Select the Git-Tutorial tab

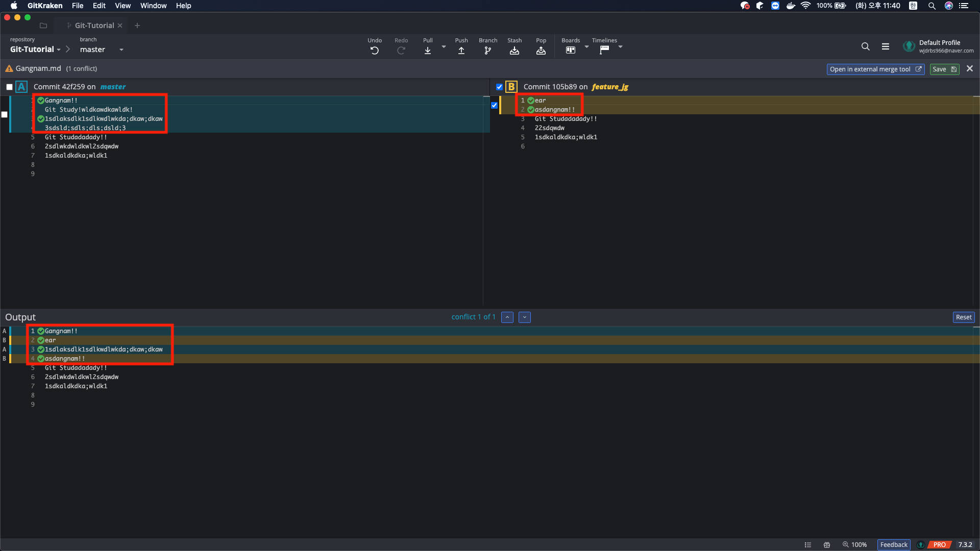coord(94,26)
